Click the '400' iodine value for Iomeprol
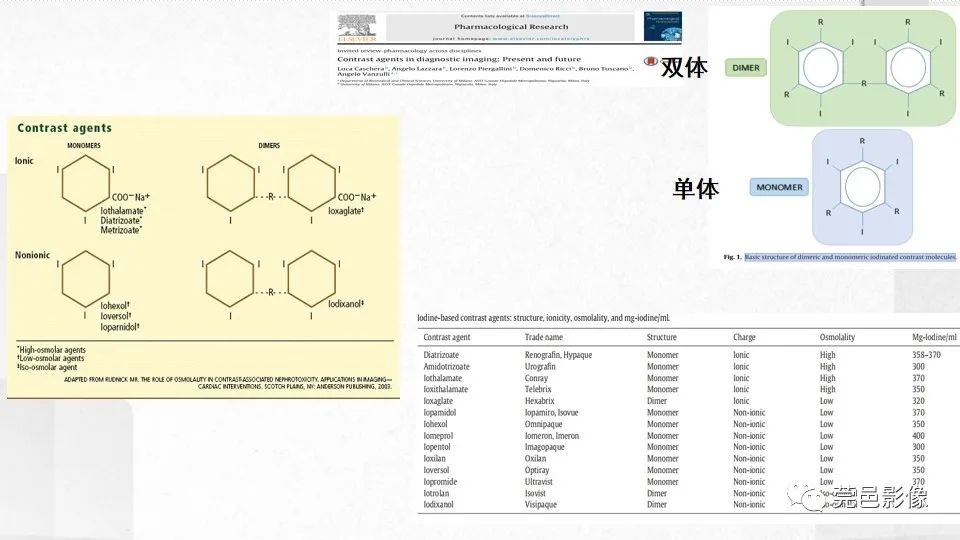Screen dimensions: 960x540 tap(918, 436)
